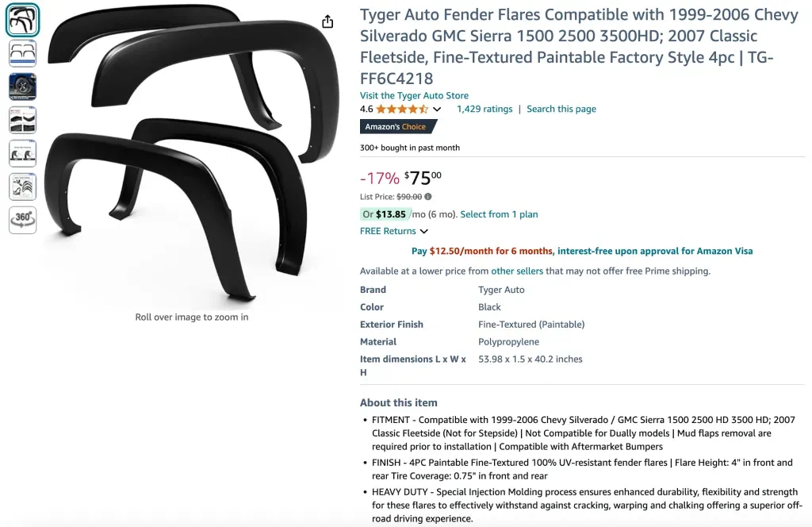The image size is (812, 527).
Task: Open the 'other sellers' link
Action: pyautogui.click(x=517, y=271)
